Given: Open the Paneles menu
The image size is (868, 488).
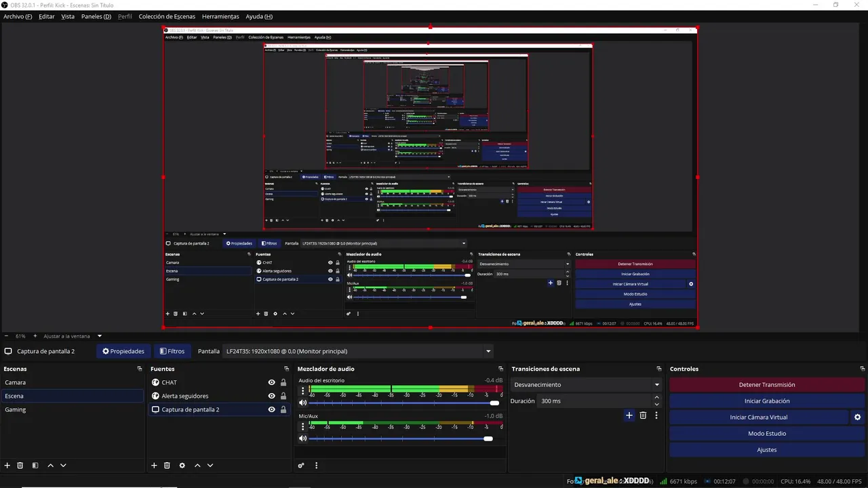Looking at the screenshot, I should (x=96, y=16).
